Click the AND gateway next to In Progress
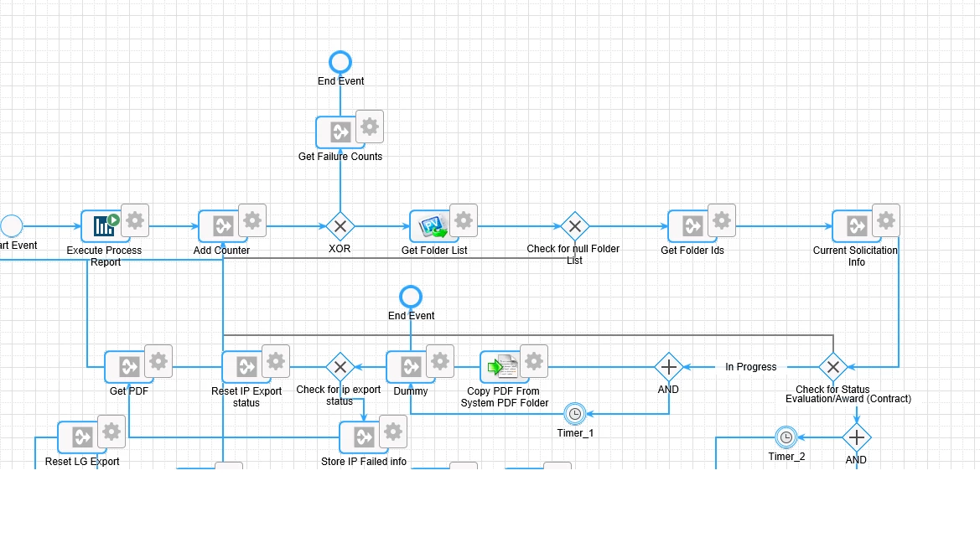 [669, 367]
